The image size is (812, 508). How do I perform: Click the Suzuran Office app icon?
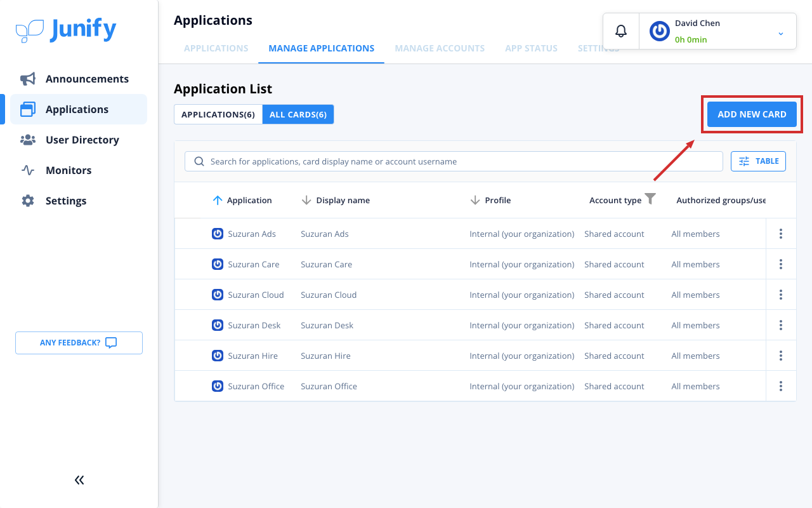point(218,386)
